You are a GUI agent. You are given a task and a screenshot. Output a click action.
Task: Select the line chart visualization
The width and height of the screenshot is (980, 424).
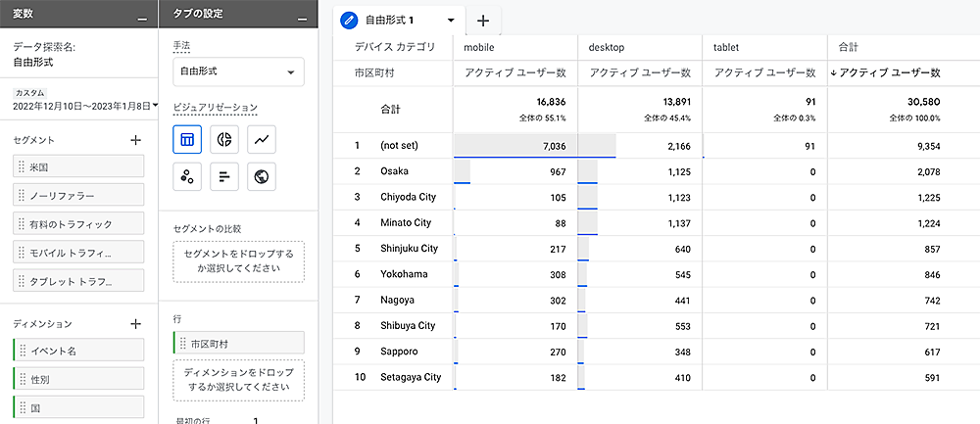262,140
